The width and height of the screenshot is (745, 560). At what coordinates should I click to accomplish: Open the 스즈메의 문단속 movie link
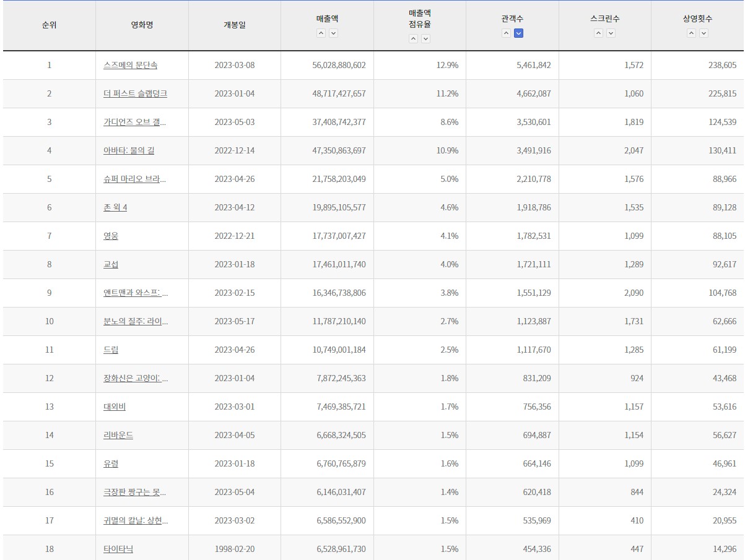(130, 65)
